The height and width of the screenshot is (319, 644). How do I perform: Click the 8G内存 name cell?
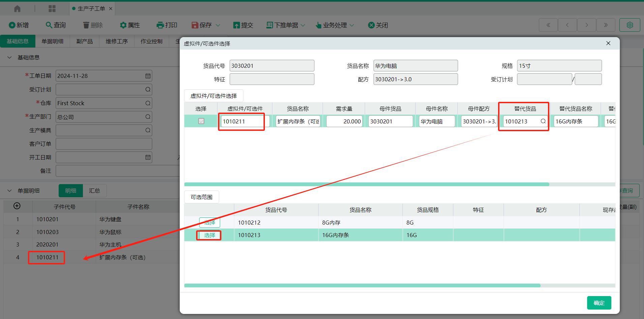click(x=360, y=223)
